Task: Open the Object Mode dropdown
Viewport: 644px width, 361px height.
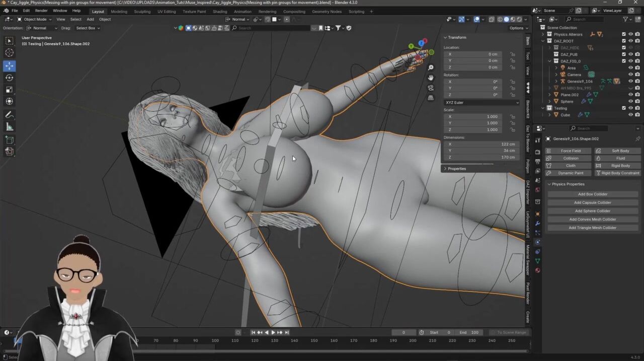Action: click(35, 19)
